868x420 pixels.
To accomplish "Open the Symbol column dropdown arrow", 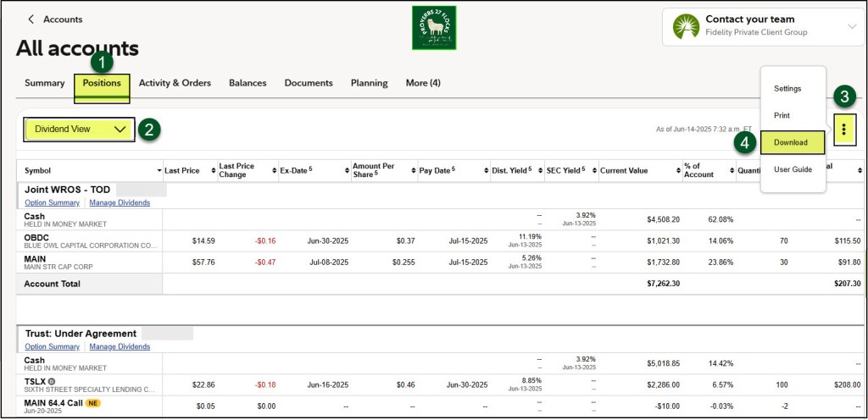I will pyautogui.click(x=159, y=170).
